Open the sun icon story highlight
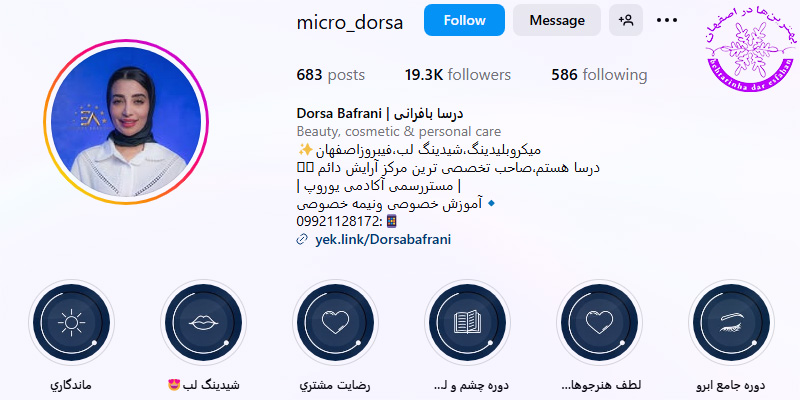This screenshot has width=800, height=400. click(x=71, y=322)
